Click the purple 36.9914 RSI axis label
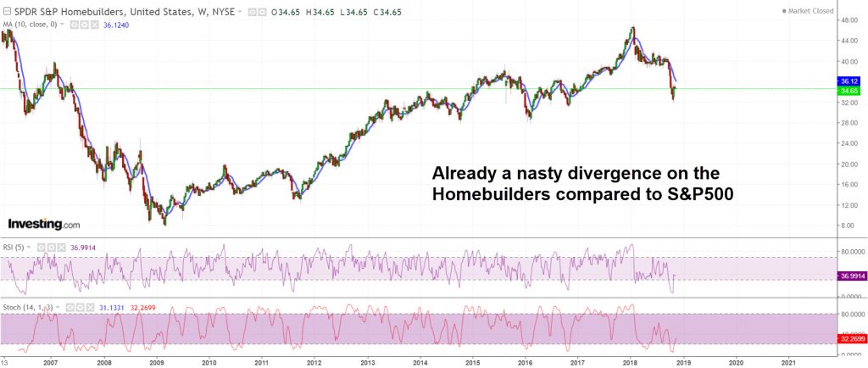868x368 pixels. click(851, 275)
